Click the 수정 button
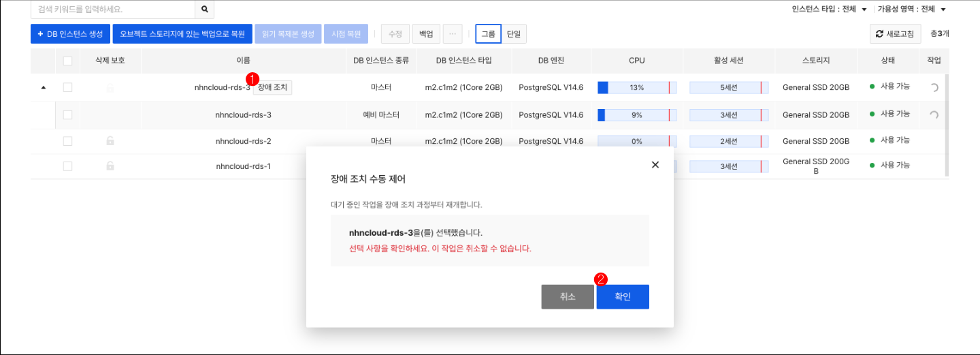Image resolution: width=980 pixels, height=355 pixels. coord(395,33)
